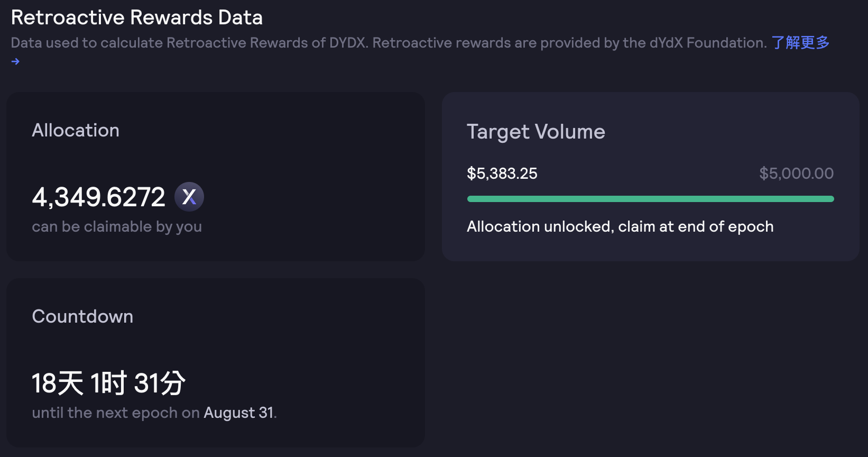Click the Countdown card heading

[x=82, y=316]
